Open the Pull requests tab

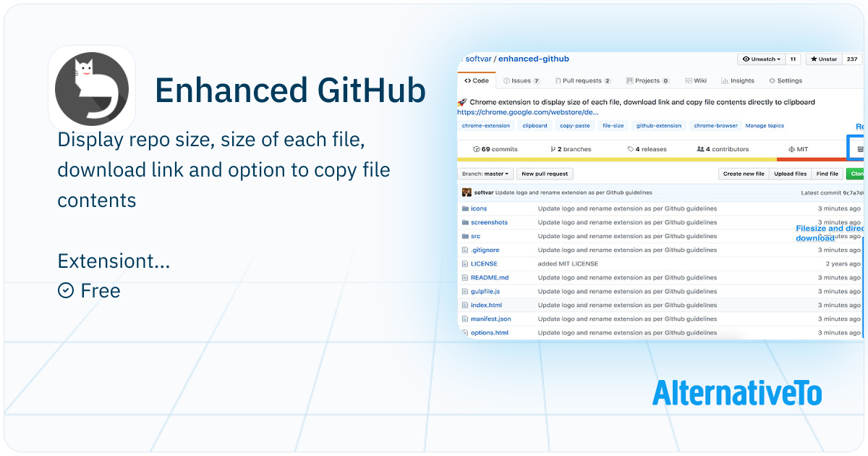583,81
